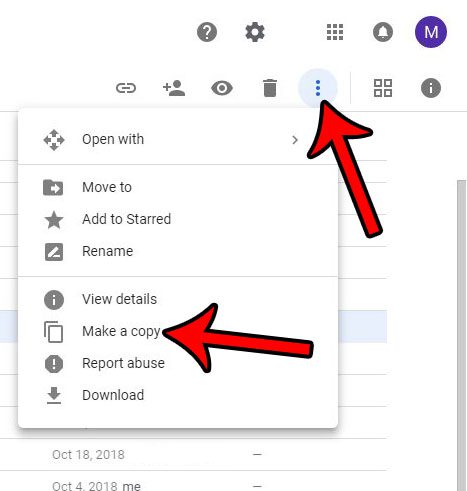The height and width of the screenshot is (491, 467).
Task: Click the Open with arrows icon
Action: point(54,140)
